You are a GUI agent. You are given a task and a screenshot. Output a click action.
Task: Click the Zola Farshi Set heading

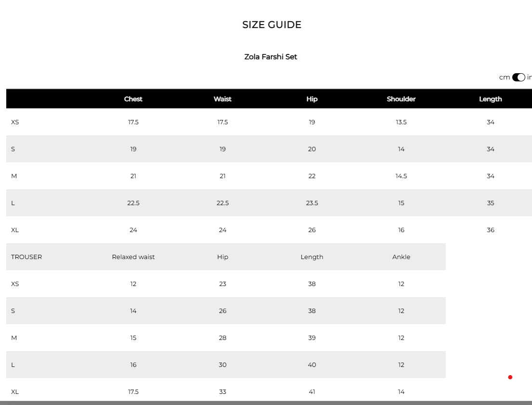271,57
